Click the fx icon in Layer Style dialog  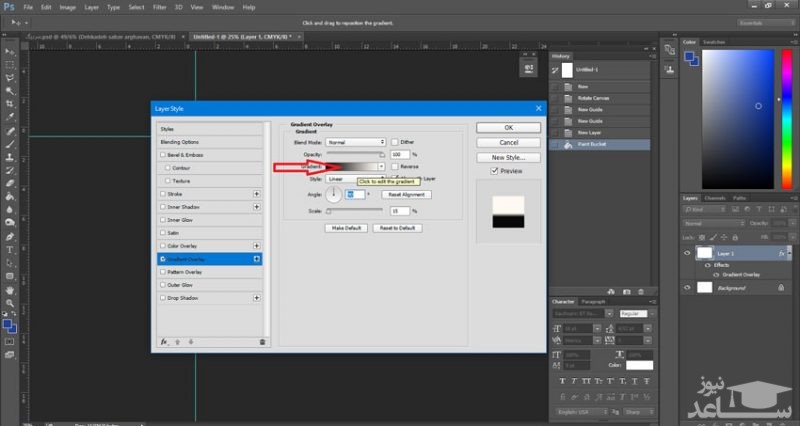164,341
